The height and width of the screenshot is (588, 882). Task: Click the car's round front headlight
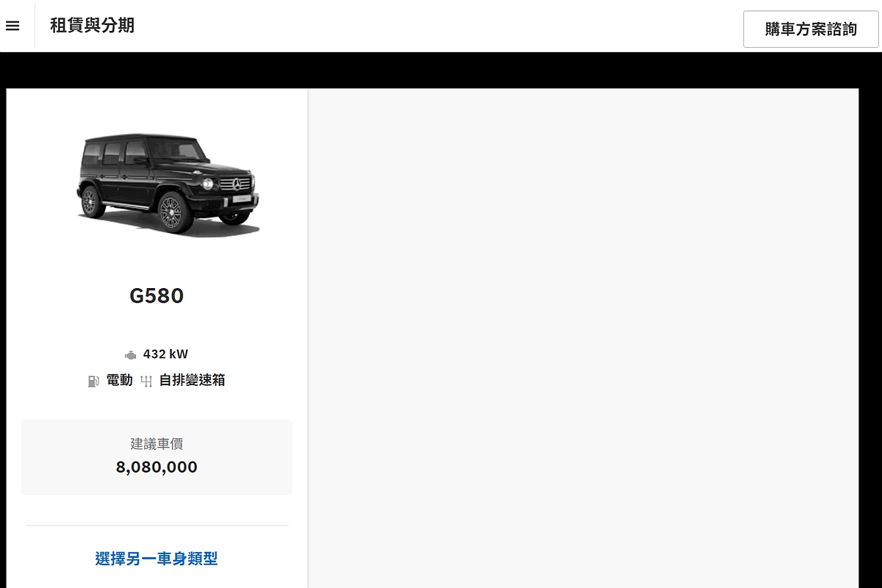(x=208, y=184)
